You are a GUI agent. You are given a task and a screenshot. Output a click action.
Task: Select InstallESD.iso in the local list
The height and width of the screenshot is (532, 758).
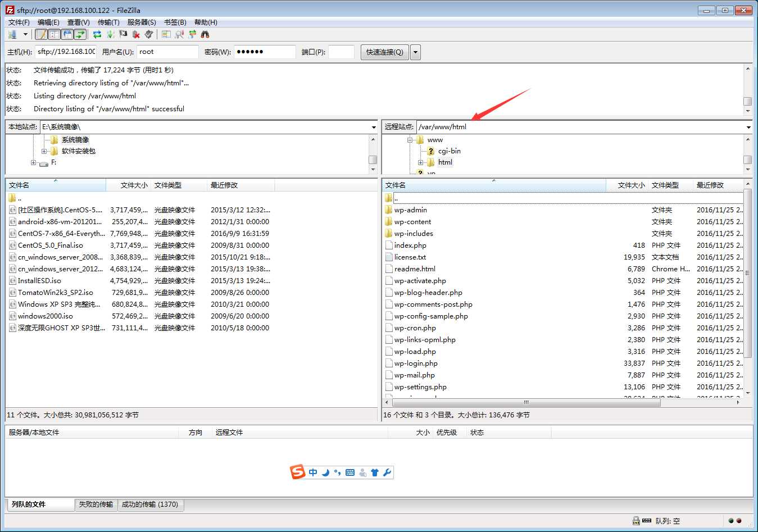tap(39, 281)
